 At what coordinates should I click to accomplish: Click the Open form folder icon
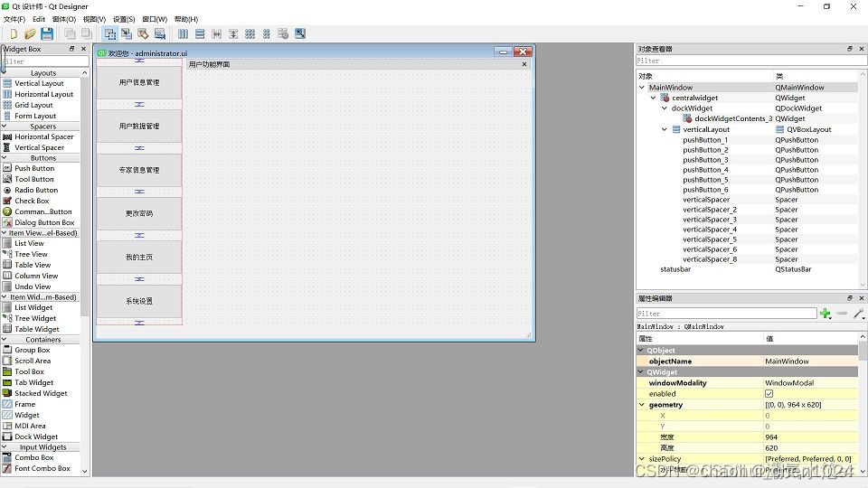click(x=30, y=33)
